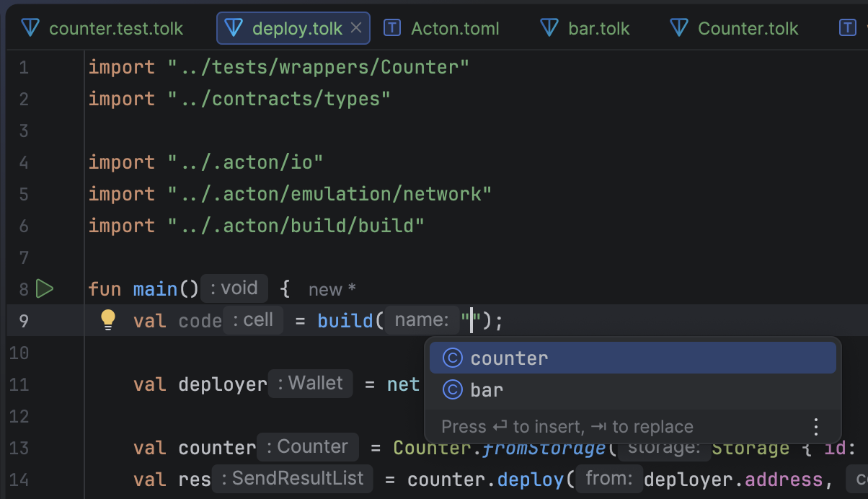Open the completion popup three-dot options menu

(x=816, y=426)
